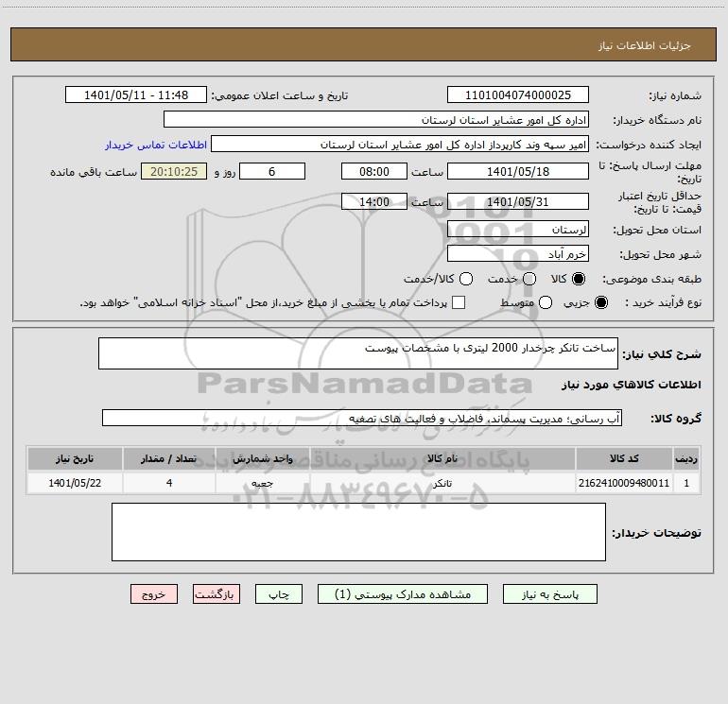This screenshot has width=728, height=704.
Task: Click the deadline time field 08:00
Action: (x=374, y=172)
